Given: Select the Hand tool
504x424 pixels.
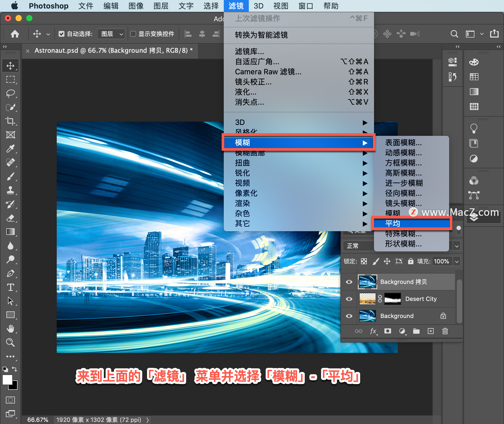Looking at the screenshot, I should (10, 329).
